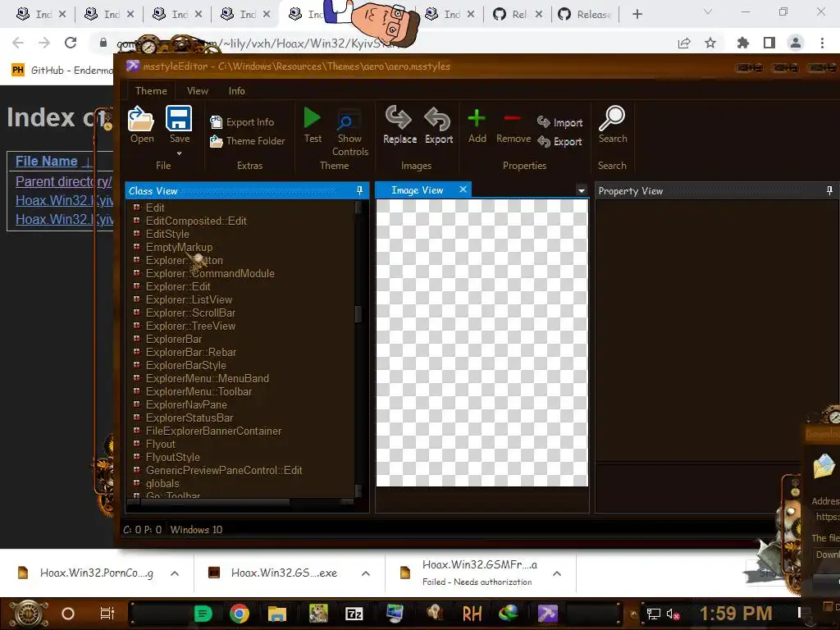Remove property with the red minus icon
The height and width of the screenshot is (630, 840).
513,118
